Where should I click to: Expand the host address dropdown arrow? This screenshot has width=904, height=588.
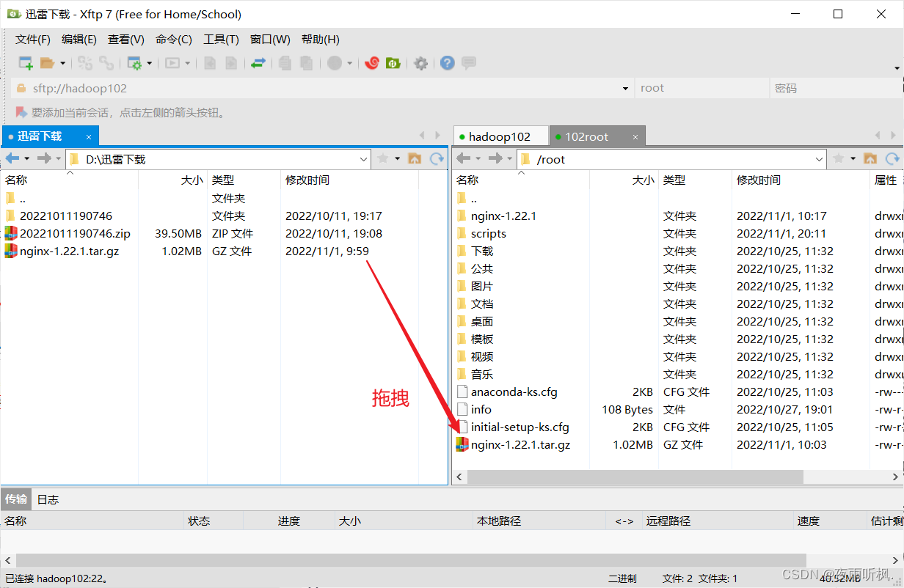point(625,89)
